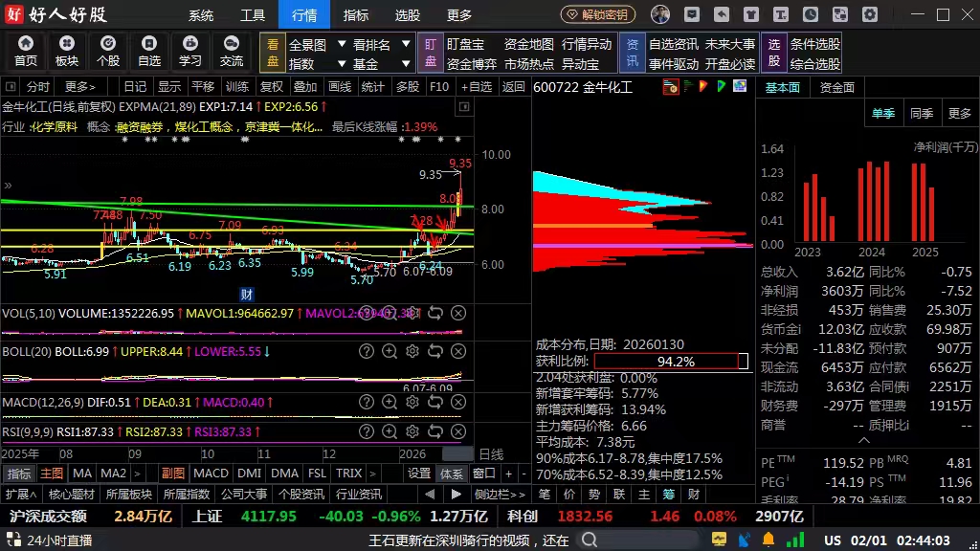Toggle the 资讯 mode button
The width and height of the screenshot is (980, 551).
pyautogui.click(x=633, y=53)
